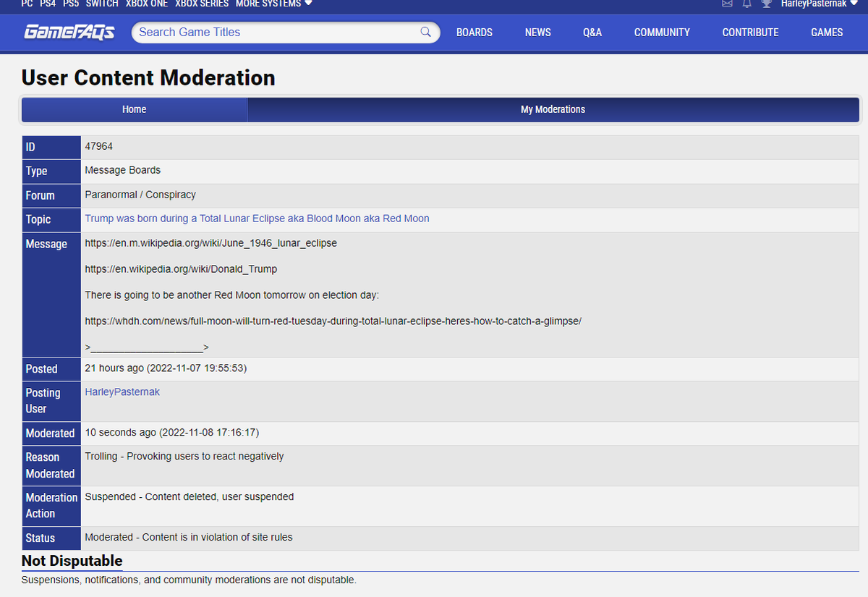The image size is (868, 597).
Task: Open the COMMUNITY menu
Action: point(662,33)
